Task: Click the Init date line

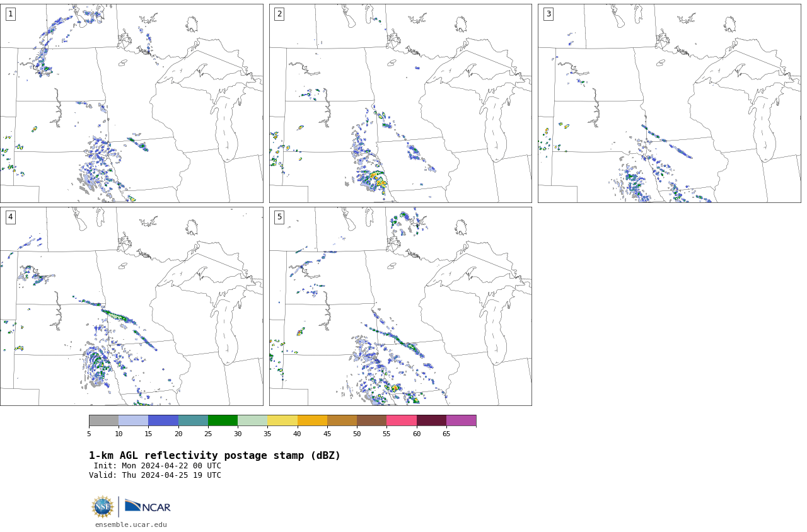Action: coord(158,466)
